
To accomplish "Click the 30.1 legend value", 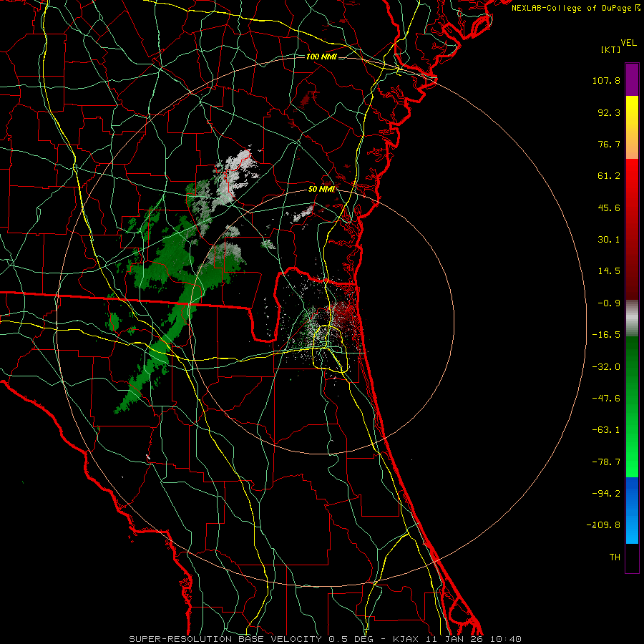I will pos(609,240).
